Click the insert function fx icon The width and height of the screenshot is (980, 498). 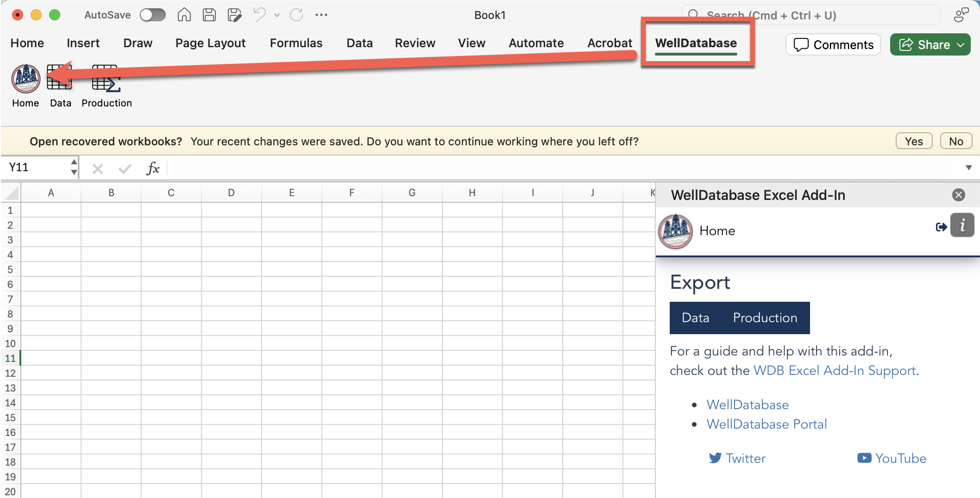pyautogui.click(x=153, y=168)
